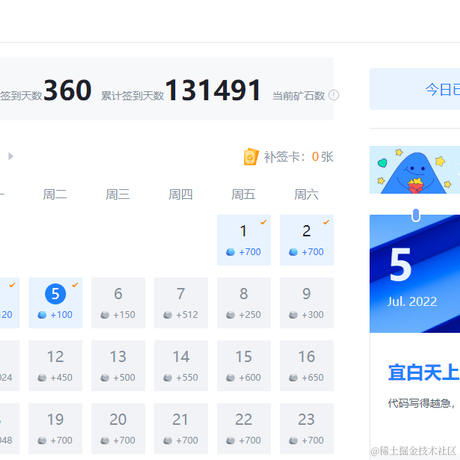Click the grey ore icon on day 13
The width and height of the screenshot is (460, 460).
click(105, 378)
